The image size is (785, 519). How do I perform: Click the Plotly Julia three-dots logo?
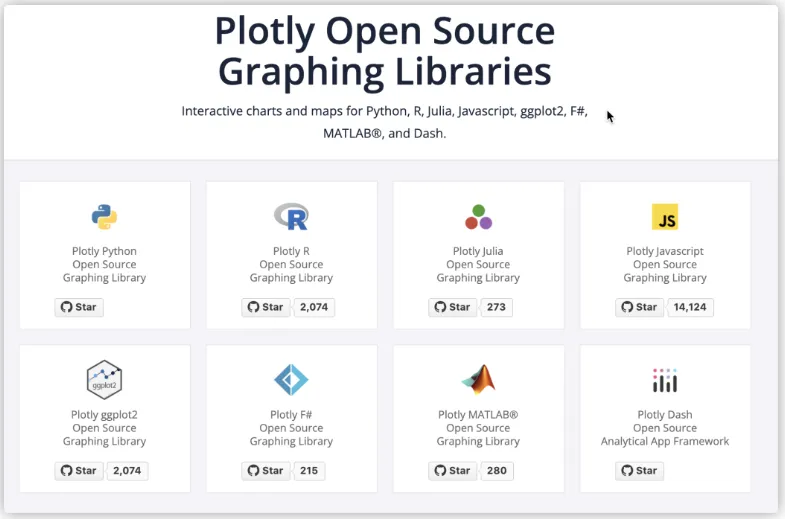(478, 216)
